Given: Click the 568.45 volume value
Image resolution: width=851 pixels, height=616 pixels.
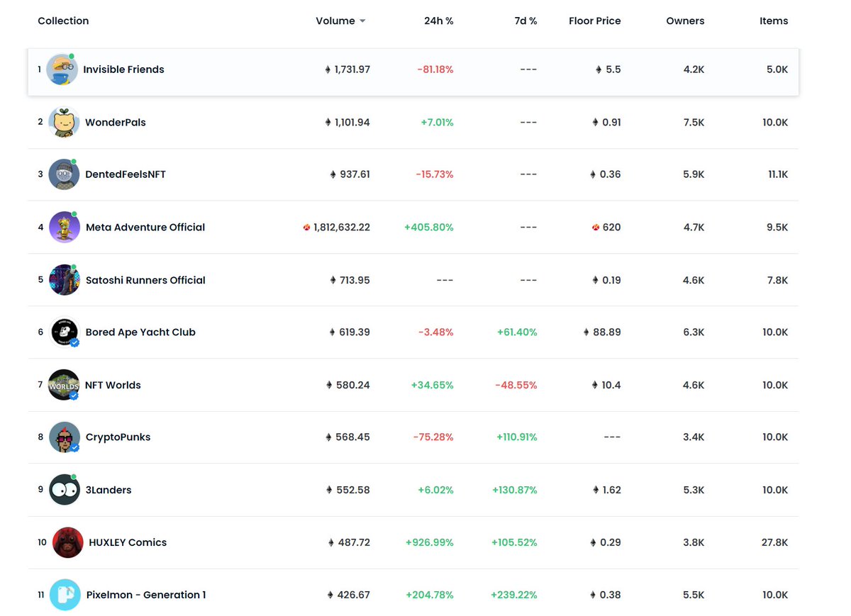Looking at the screenshot, I should click(352, 437).
